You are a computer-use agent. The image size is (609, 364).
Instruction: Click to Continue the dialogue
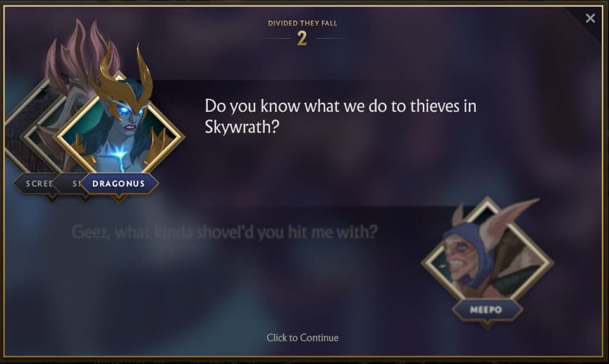(x=302, y=338)
